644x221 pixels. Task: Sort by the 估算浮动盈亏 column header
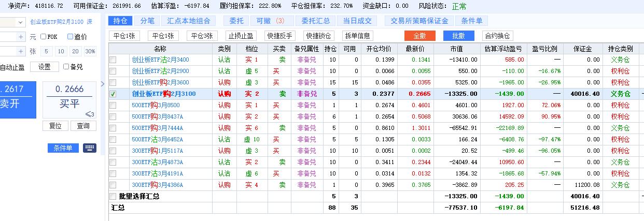tap(503, 49)
